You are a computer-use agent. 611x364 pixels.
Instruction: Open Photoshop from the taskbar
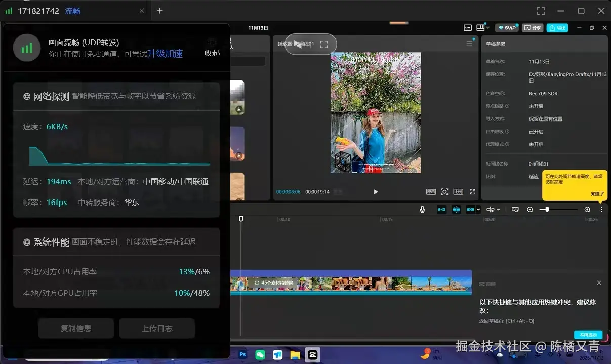[242, 355]
